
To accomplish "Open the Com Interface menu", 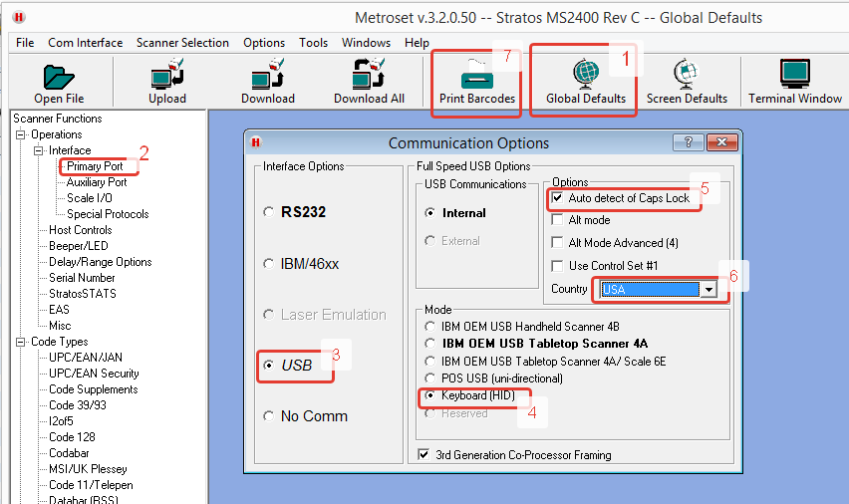I will point(86,43).
